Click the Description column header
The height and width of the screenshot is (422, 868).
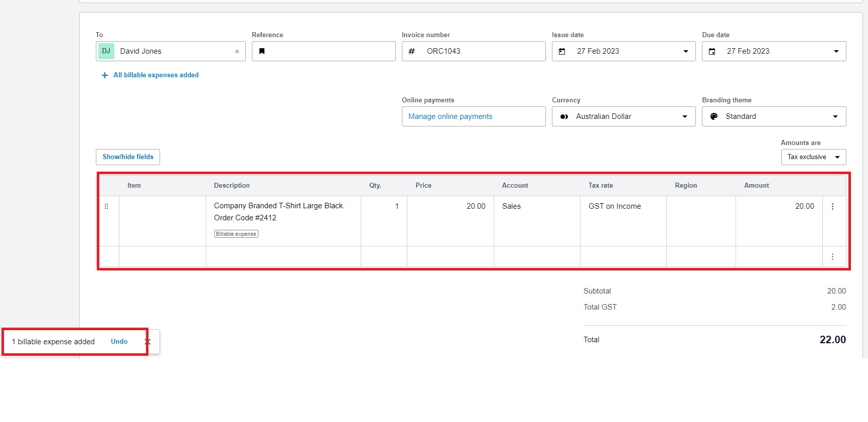232,186
